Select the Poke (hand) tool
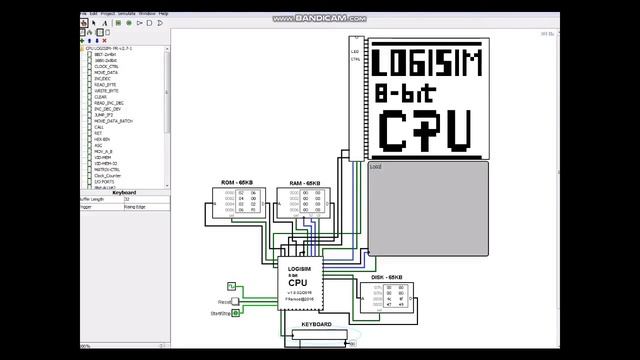 (x=84, y=23)
